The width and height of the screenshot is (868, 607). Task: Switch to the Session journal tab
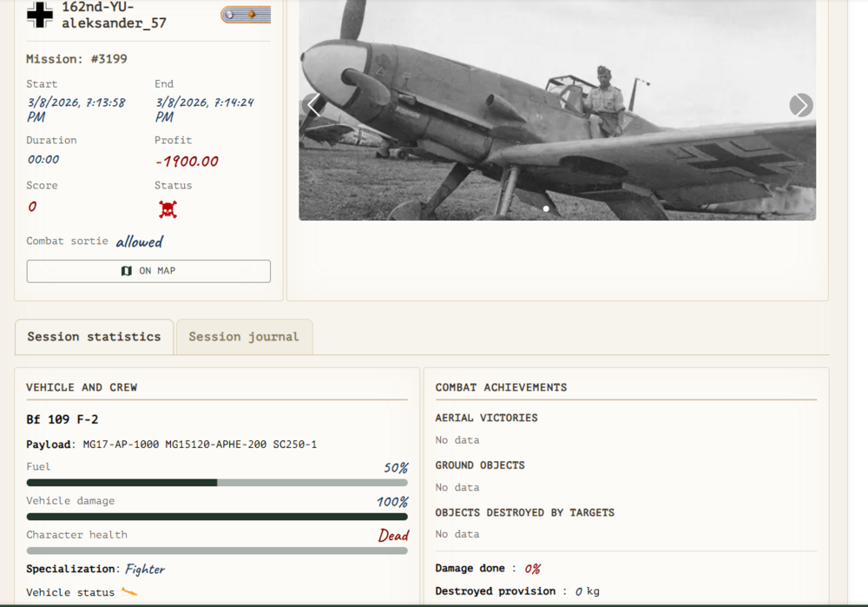pyautogui.click(x=244, y=337)
